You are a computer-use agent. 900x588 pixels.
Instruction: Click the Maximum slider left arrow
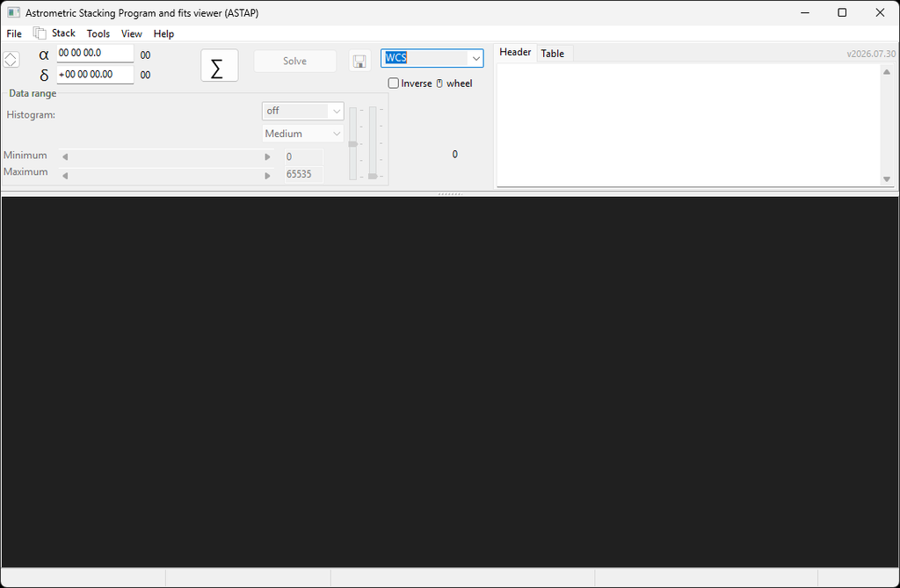(x=65, y=176)
